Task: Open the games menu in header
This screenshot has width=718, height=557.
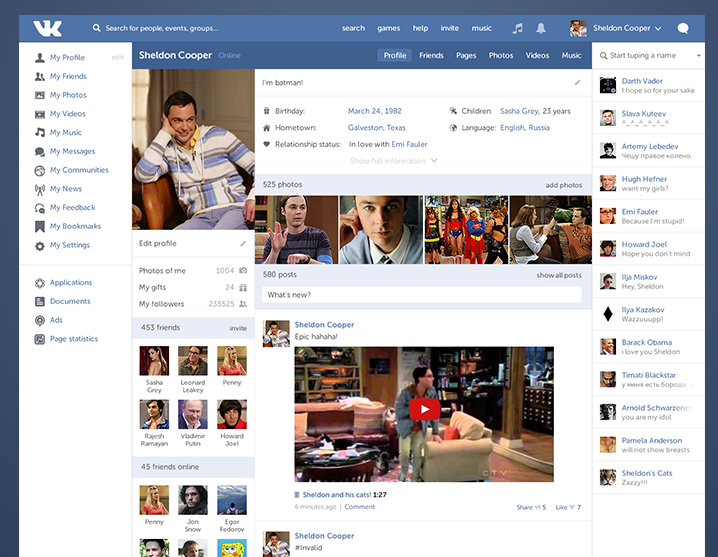Action: [389, 28]
